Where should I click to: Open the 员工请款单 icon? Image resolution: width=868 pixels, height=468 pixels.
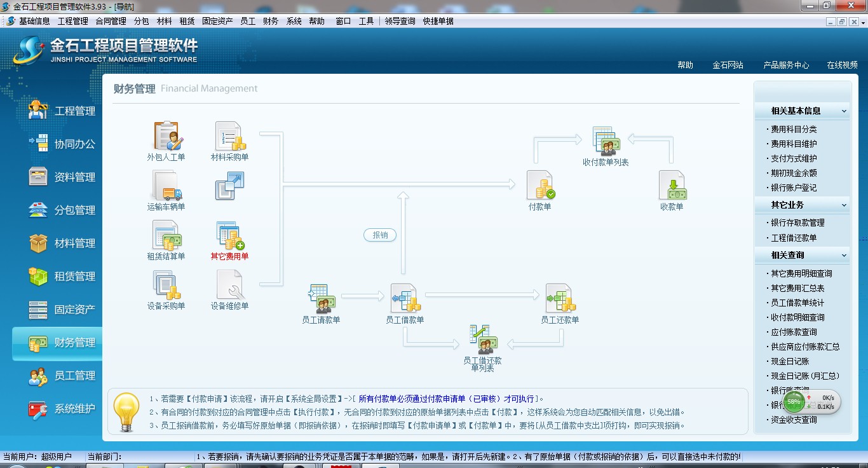click(x=322, y=298)
